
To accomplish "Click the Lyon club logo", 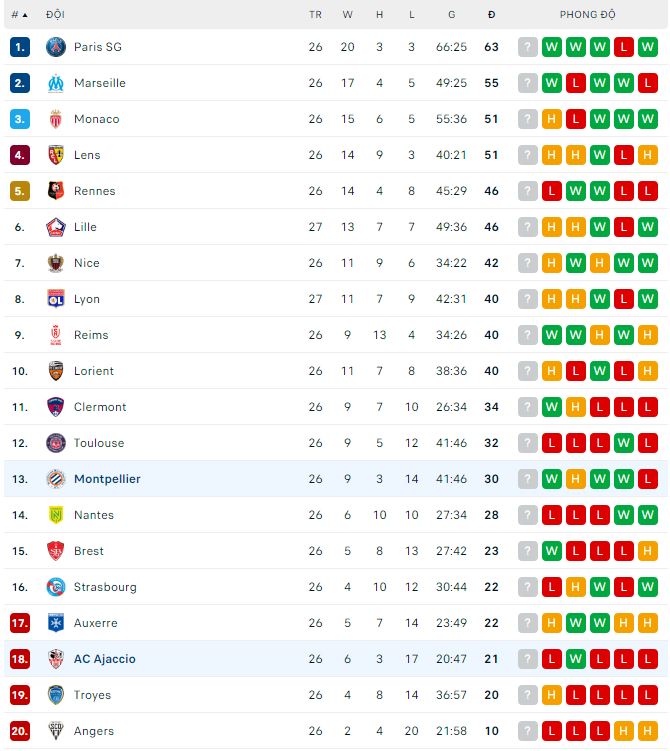I will pos(56,299).
